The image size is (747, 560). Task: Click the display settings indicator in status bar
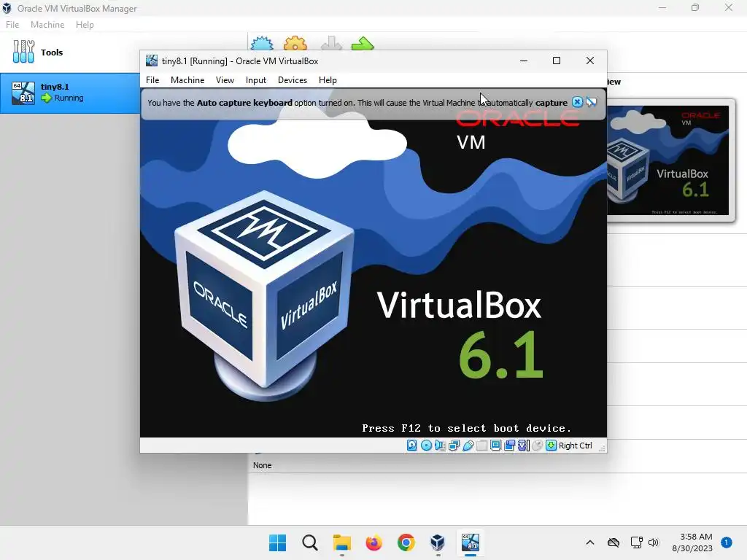pyautogui.click(x=495, y=446)
